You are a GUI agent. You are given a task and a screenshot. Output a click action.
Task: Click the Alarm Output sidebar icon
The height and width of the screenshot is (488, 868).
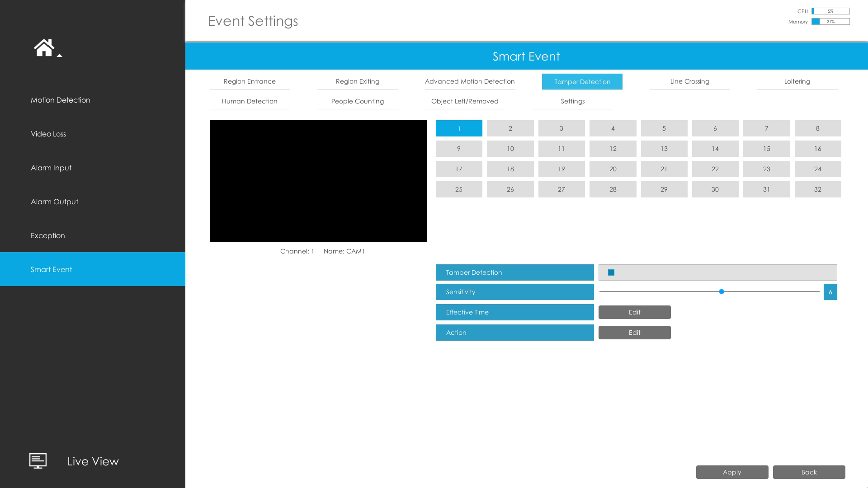tap(92, 202)
